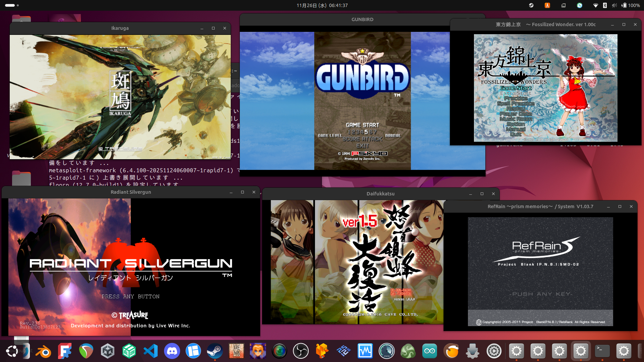Launch REAPER from the dock

(x=86, y=351)
